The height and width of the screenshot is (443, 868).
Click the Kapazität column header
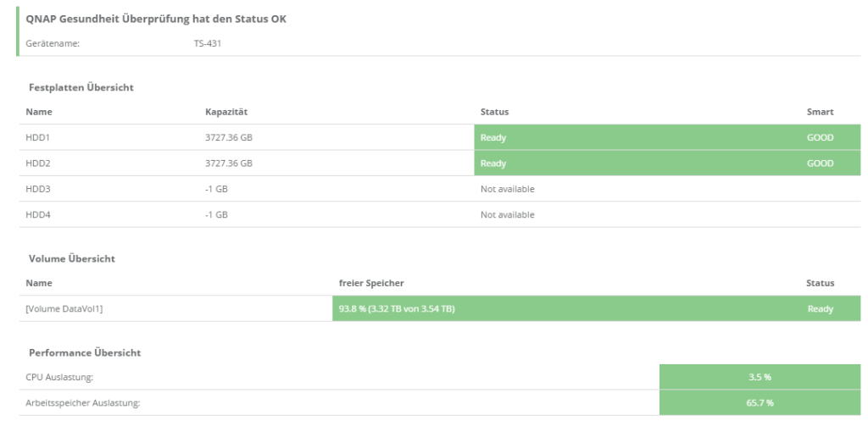[x=225, y=112]
